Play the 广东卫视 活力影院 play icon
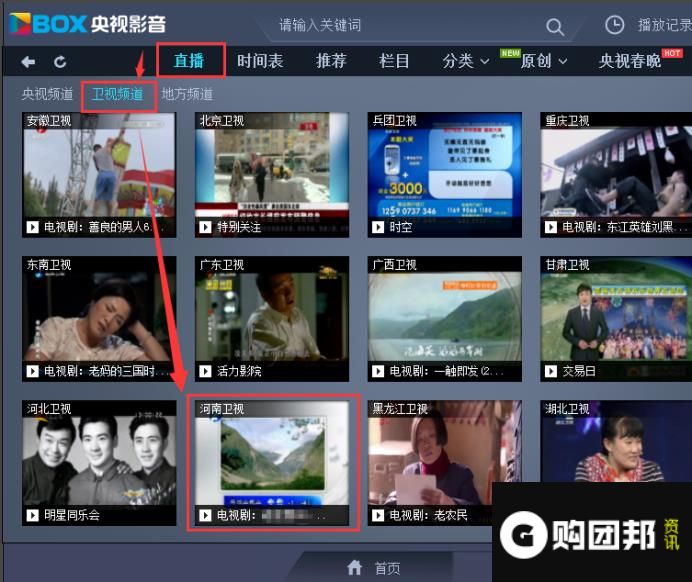692x582 pixels. click(205, 371)
